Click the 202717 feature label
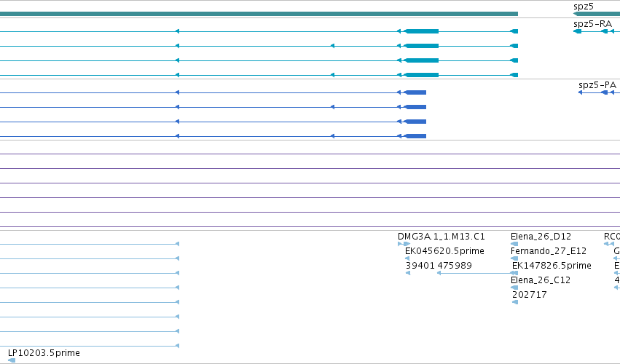This screenshot has height=364, width=620. pos(530,295)
